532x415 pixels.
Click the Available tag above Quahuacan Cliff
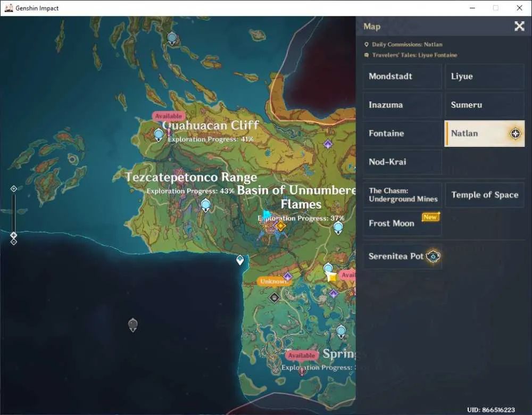169,116
